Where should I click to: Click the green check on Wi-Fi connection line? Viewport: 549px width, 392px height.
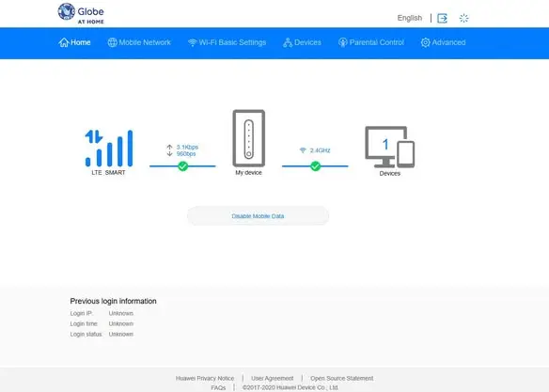coord(316,165)
